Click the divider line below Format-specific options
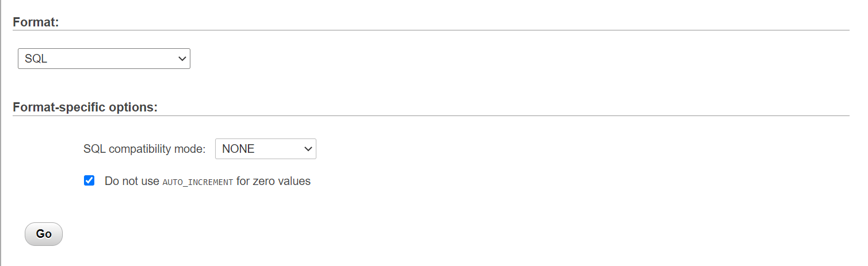 click(430, 115)
